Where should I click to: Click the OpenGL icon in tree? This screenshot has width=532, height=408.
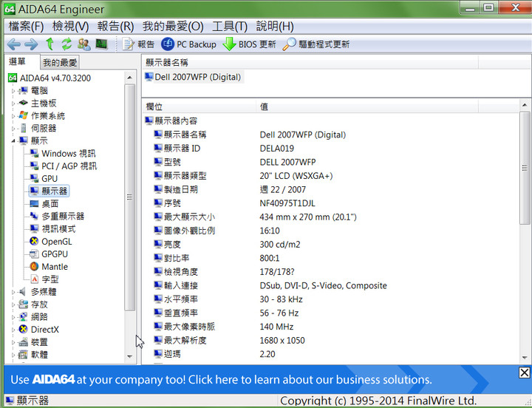(34, 242)
